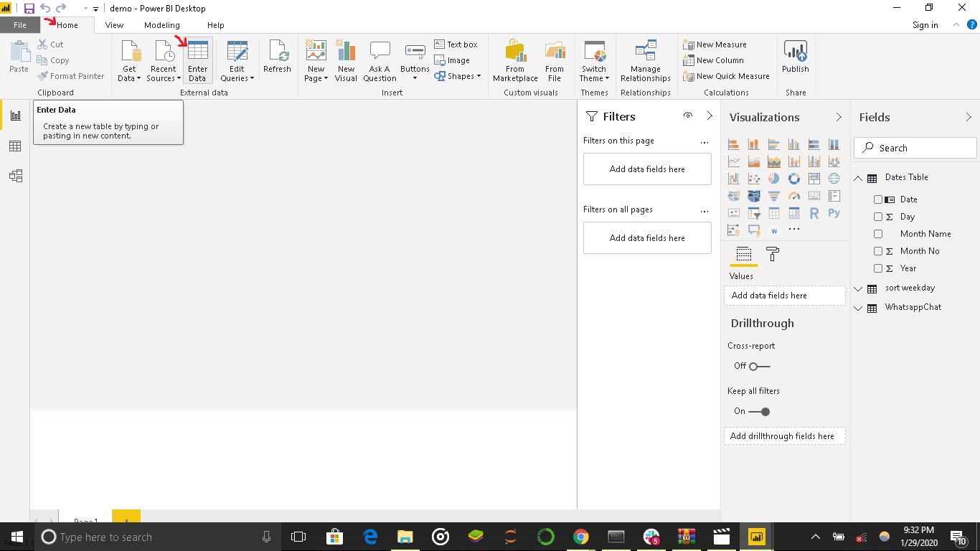Check the Month Name field checkbox
980x551 pixels.
pyautogui.click(x=878, y=234)
